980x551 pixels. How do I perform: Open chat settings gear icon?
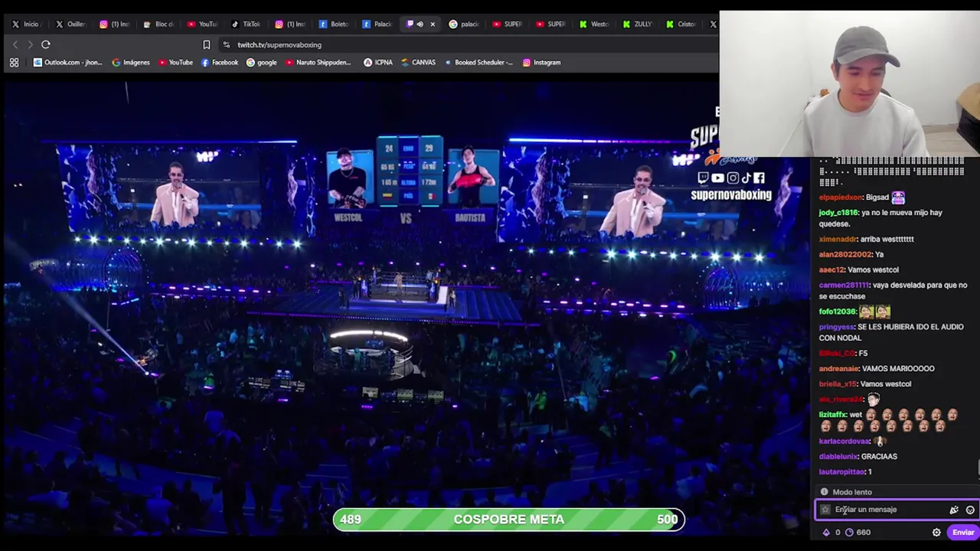click(x=936, y=533)
